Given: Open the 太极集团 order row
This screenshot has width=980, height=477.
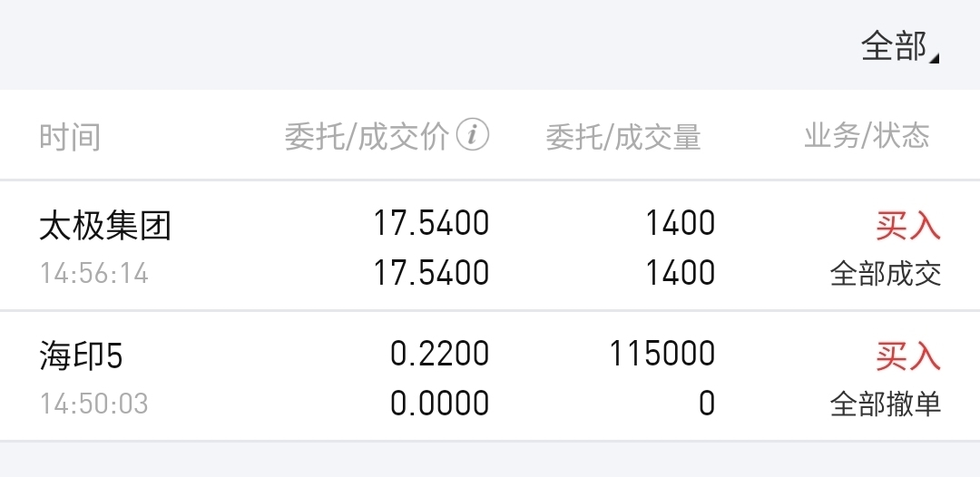Looking at the screenshot, I should [490, 246].
